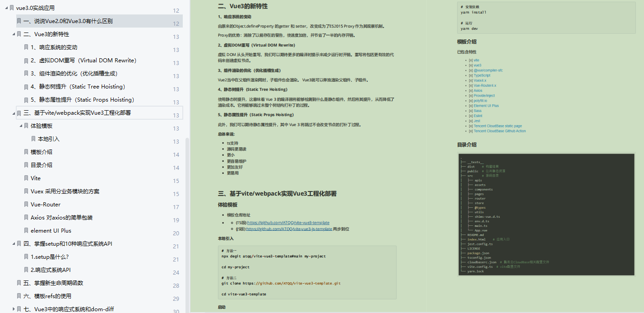Click the bookmark icon next to "Vite"

coord(26,178)
